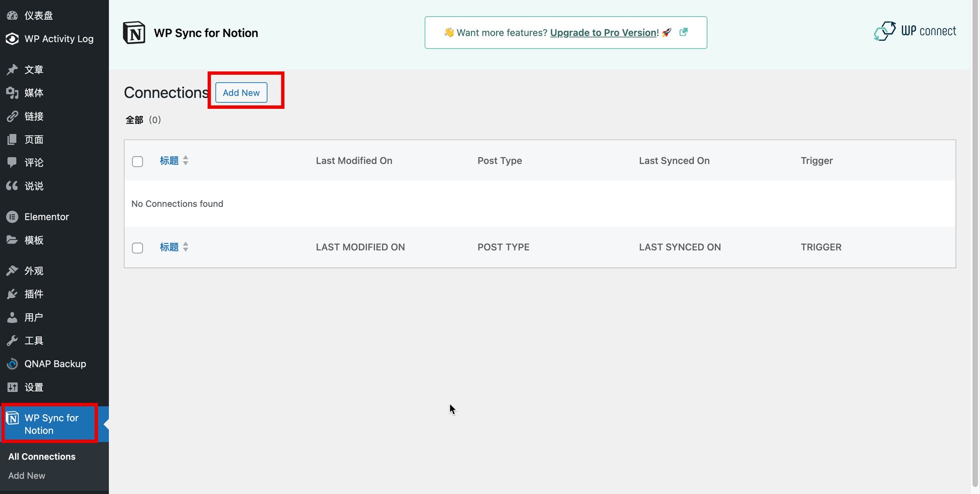Click the settings sliders icon beside 设置
This screenshot has width=980, height=494.
12,387
